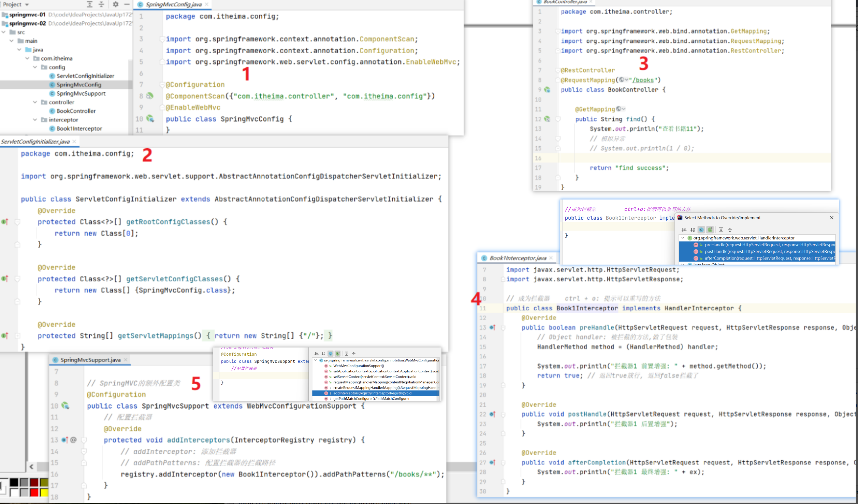858x504 pixels.
Task: Click implement gutter icon beside afterCompletion method
Action: [x=492, y=462]
